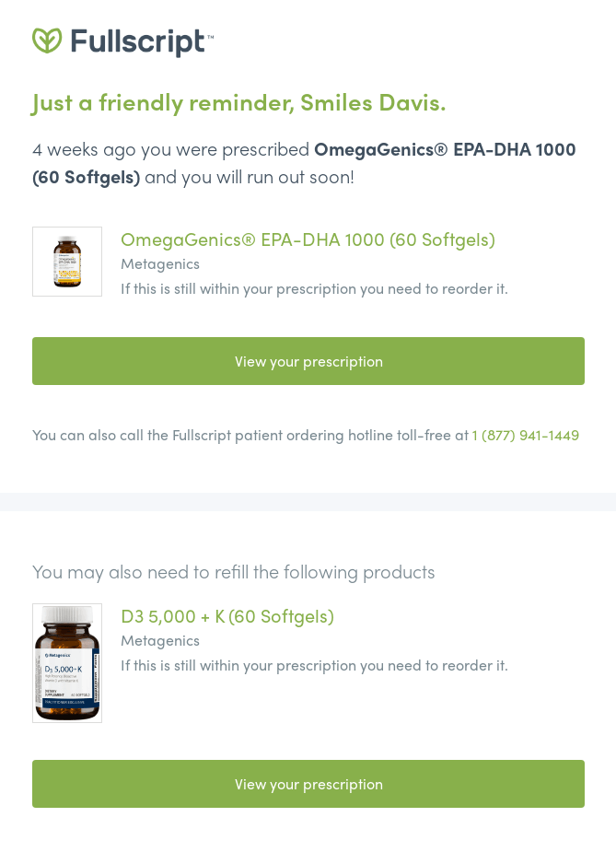This screenshot has height=852, width=616.
Task: Click the OmegaGenics bottle thumbnail
Action: [x=66, y=262]
